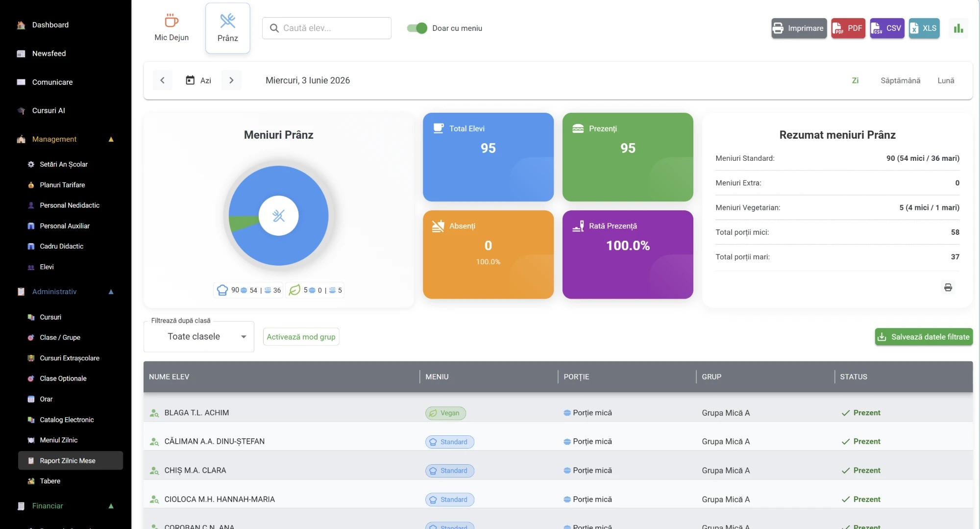The height and width of the screenshot is (529, 980).
Task: Click the Dashboard icon in sidebar
Action: [21, 25]
